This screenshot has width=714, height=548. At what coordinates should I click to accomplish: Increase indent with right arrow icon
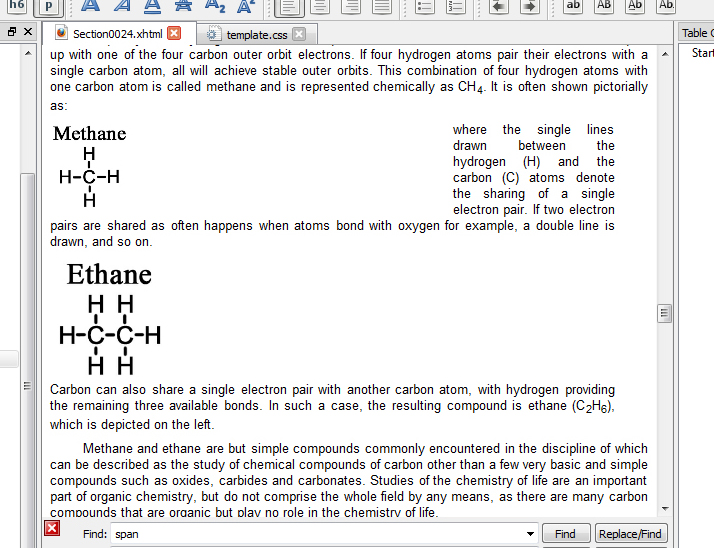point(530,6)
